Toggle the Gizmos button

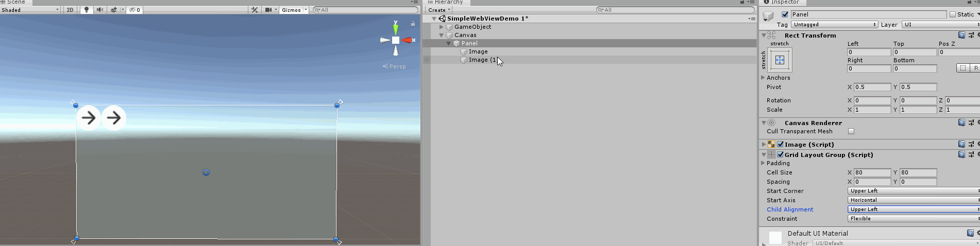(x=291, y=10)
